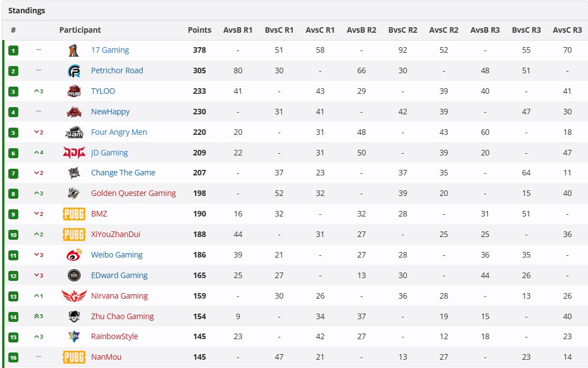Click the NewHappy team logo
This screenshot has height=368, width=588.
[x=74, y=112]
